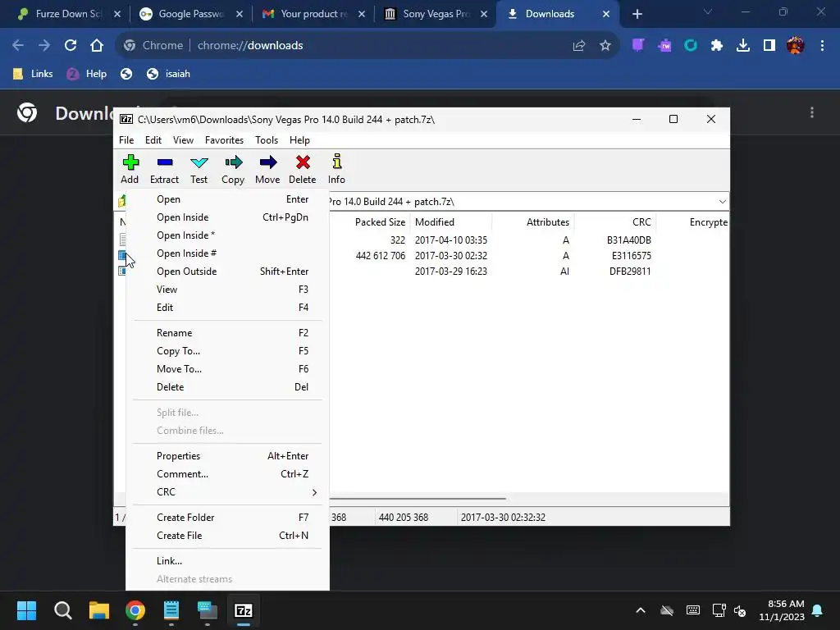Toggle the Chrome side panel icon

[769, 46]
